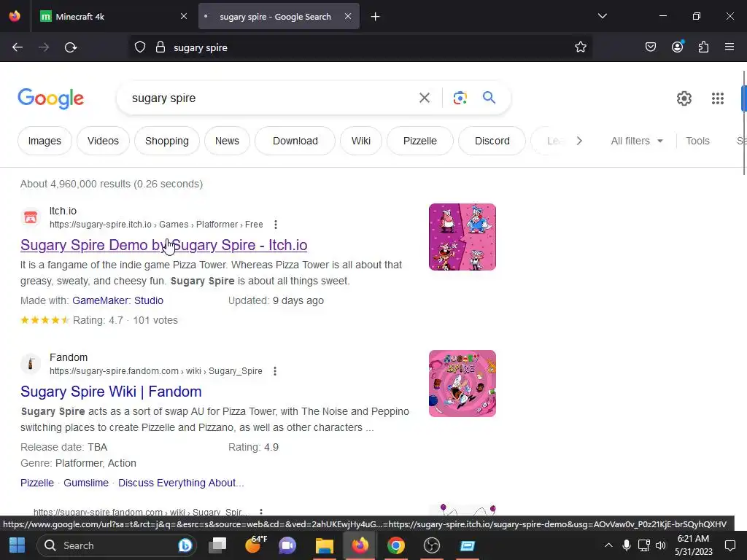747x560 pixels.
Task: Clear the Google search box with X
Action: click(x=424, y=98)
